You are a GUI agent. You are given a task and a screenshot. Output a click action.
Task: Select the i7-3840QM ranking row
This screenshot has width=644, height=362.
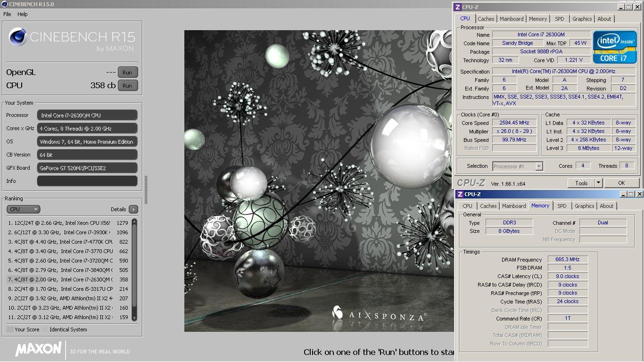(68, 270)
